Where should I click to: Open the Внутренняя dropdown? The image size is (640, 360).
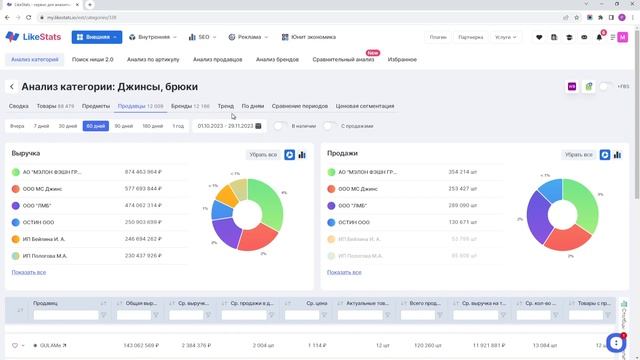coord(153,37)
